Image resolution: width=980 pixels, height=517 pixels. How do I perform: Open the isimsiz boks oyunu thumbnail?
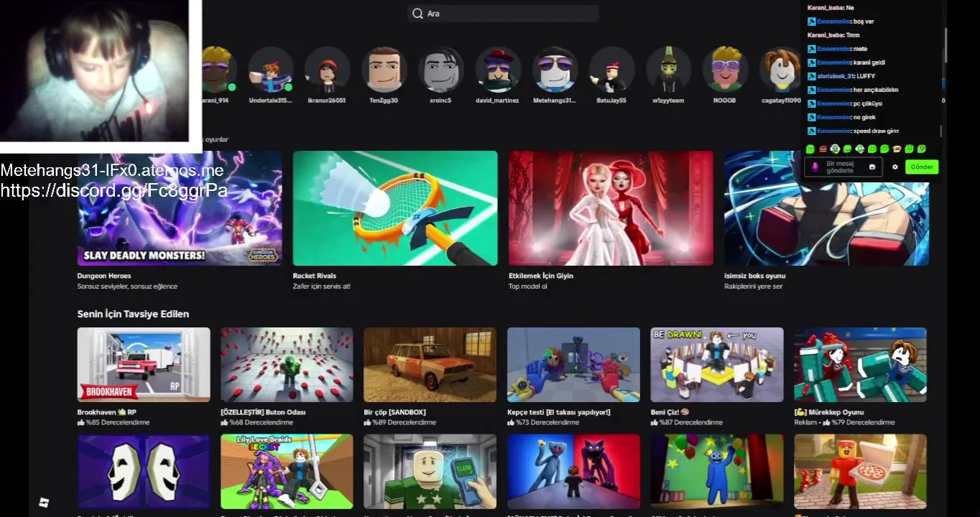[826, 208]
